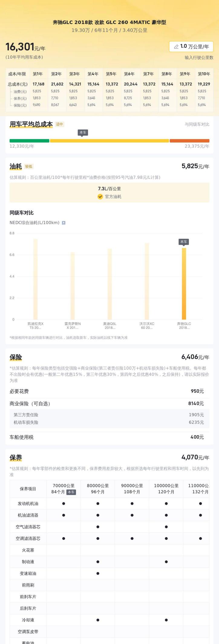Viewport: 219px width, 644px height.
Task: Expand the 商业保险（可自选）row
Action: pyautogui.click(x=109, y=403)
